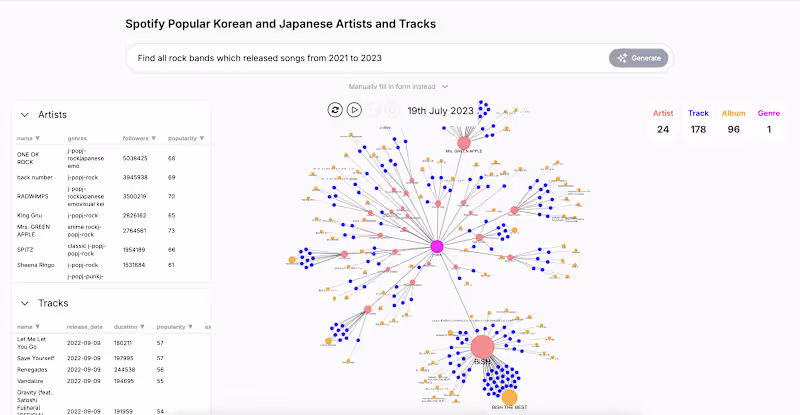Screen dimensions: 800x415
Task: Select the BiSH THE BEST album node
Action: (509, 397)
